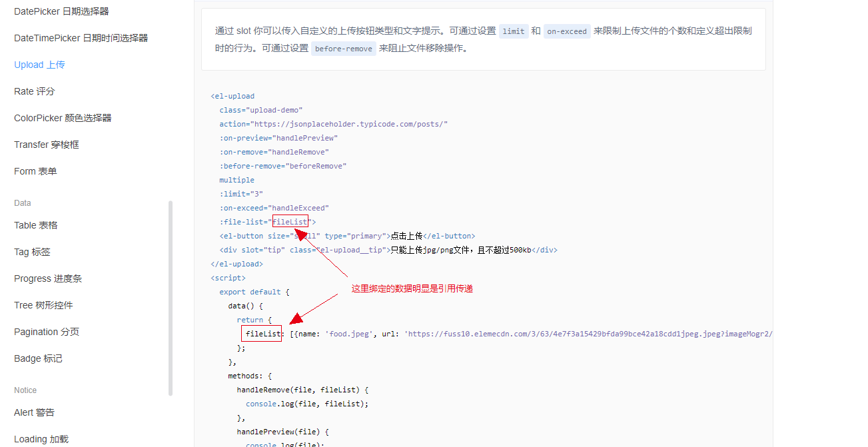Open DateTimePicker 日期时间选择器 page
This screenshot has height=447, width=868.
pos(81,38)
